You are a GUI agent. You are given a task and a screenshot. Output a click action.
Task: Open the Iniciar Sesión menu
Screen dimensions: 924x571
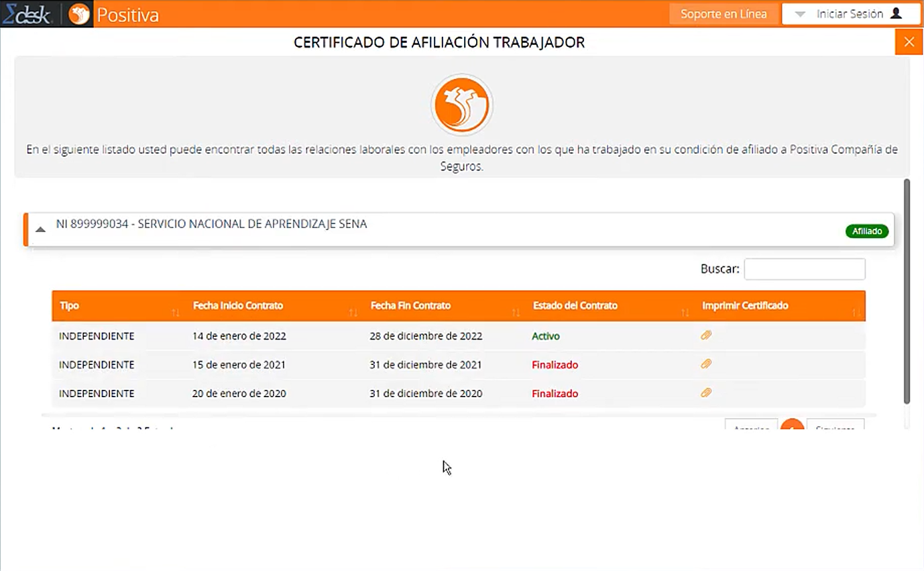pyautogui.click(x=850, y=13)
